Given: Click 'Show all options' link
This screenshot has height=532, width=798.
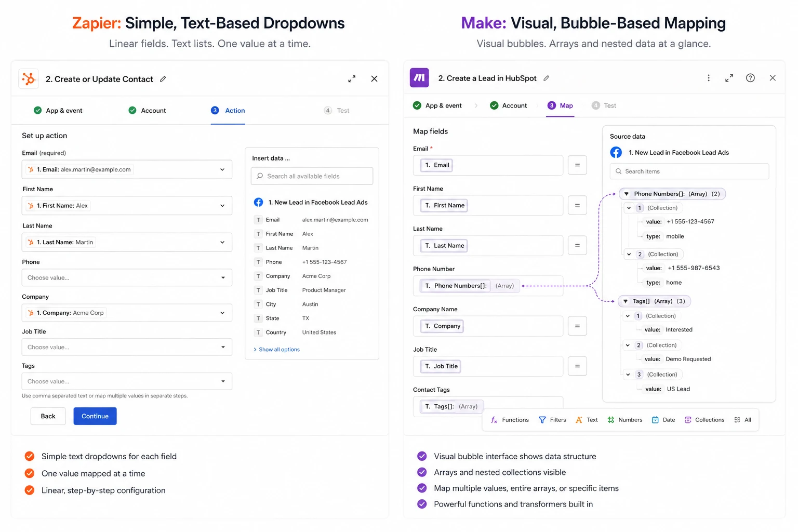Looking at the screenshot, I should tap(276, 350).
